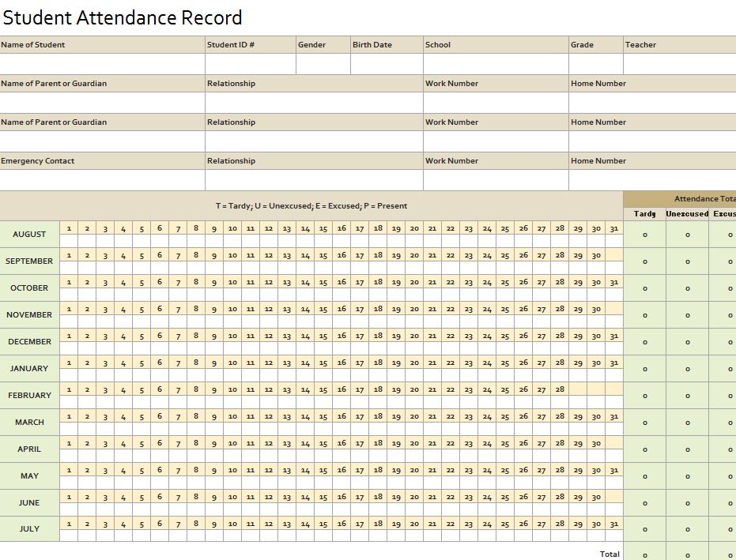Click the Name of Student input cell
Screen dimensions: 736x560
[102, 64]
